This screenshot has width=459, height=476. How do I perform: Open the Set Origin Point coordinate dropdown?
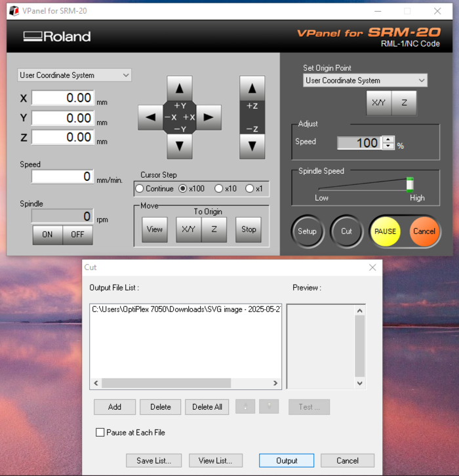pos(365,81)
